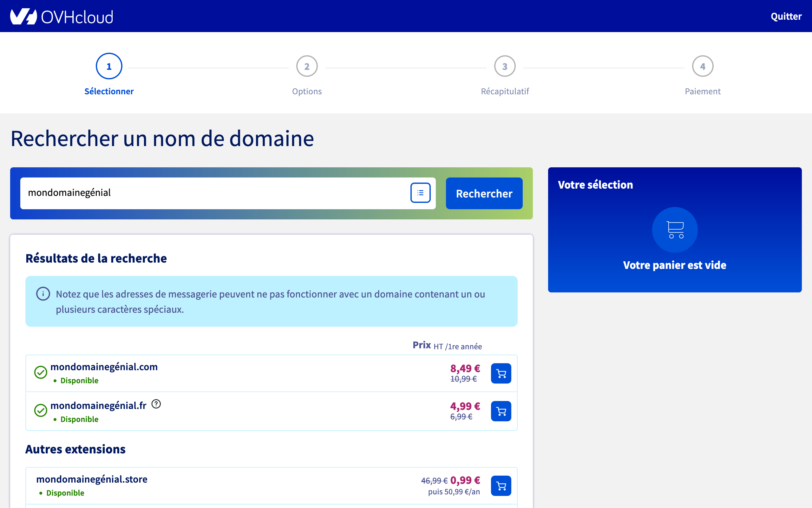Click the Quitter link
The height and width of the screenshot is (508, 812).
786,17
